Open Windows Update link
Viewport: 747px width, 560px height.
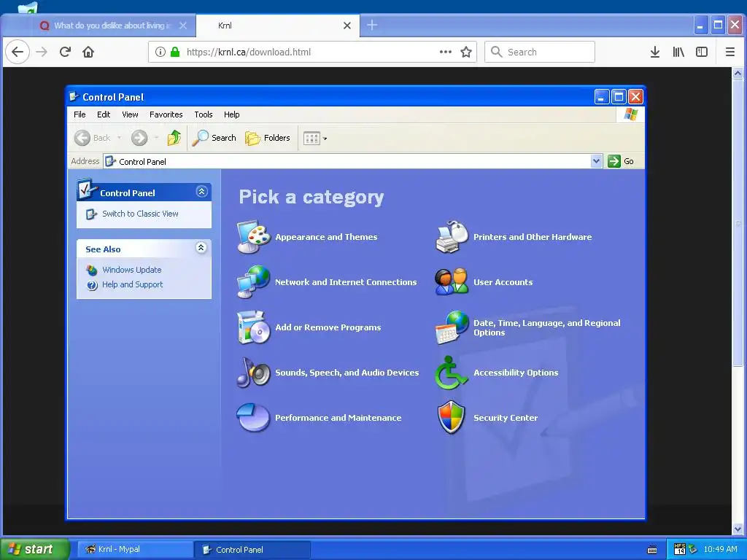click(x=131, y=270)
